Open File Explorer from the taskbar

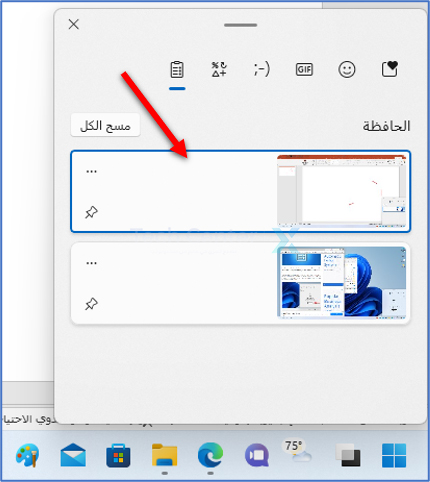(x=164, y=455)
